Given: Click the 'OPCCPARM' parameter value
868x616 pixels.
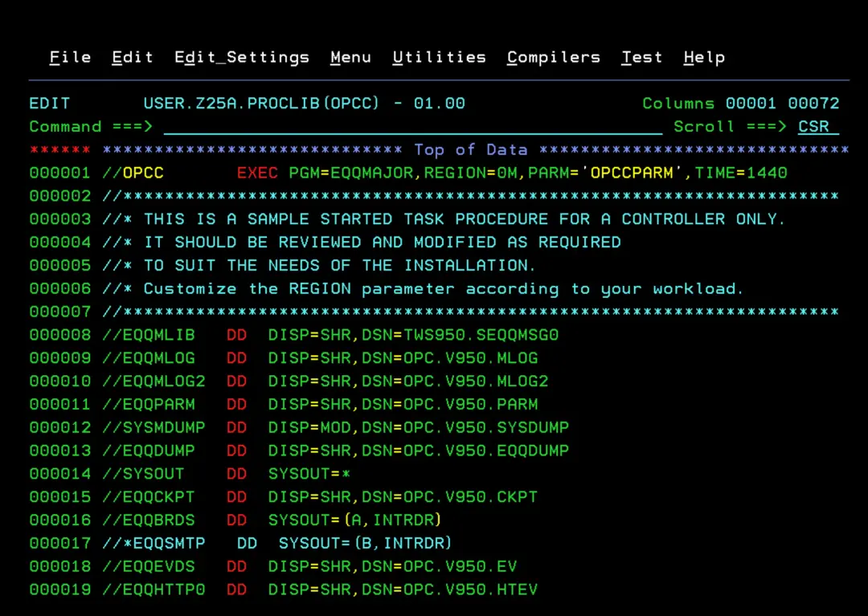Looking at the screenshot, I should click(x=632, y=173).
